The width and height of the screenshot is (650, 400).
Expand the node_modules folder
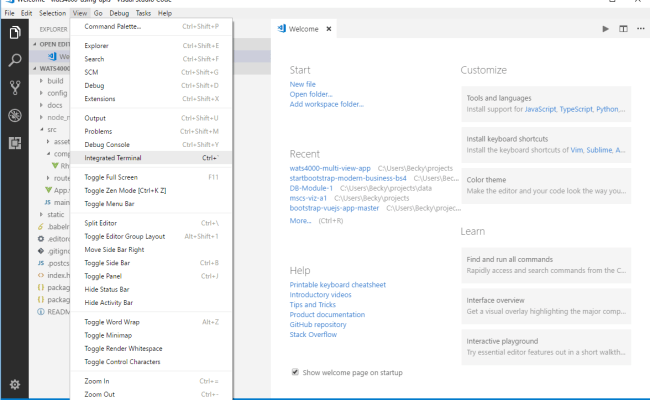[41, 117]
